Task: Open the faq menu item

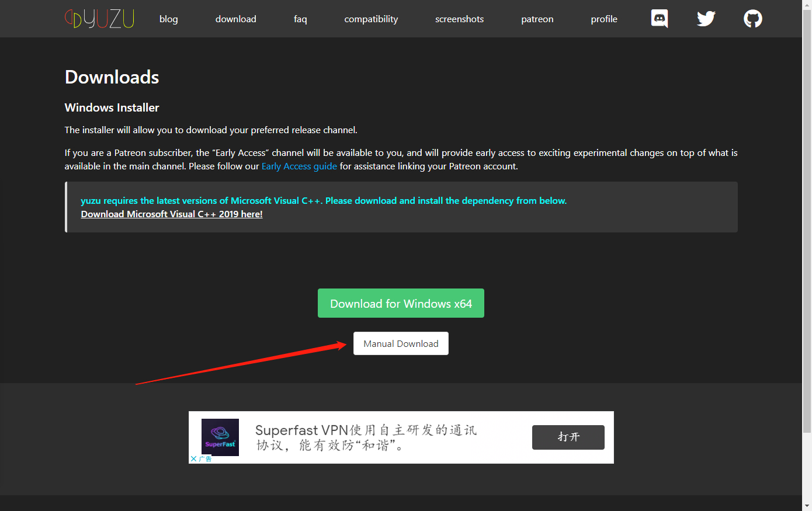Action: coord(300,19)
